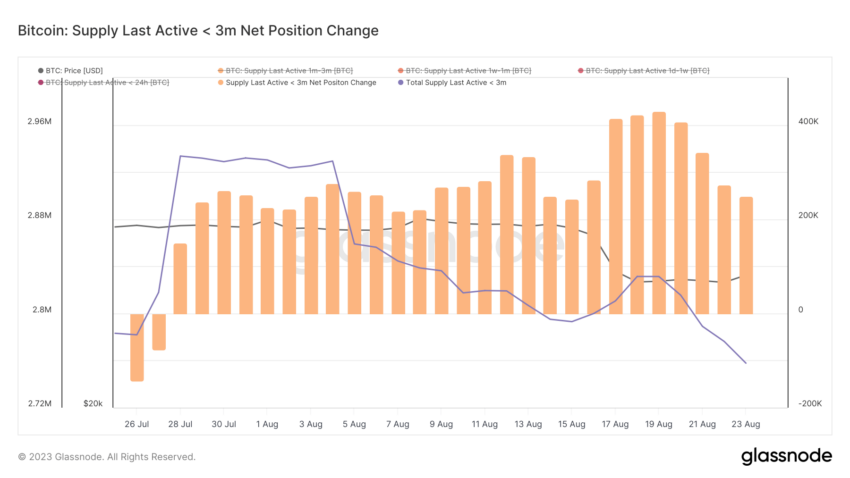Click the 2.96M left axis label
Viewport: 850px width, 478px height.
click(x=40, y=121)
